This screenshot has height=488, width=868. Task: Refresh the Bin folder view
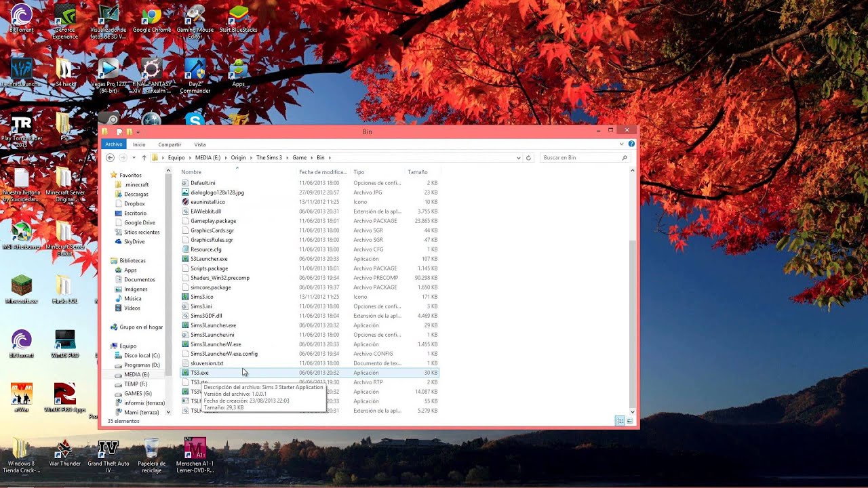click(528, 157)
